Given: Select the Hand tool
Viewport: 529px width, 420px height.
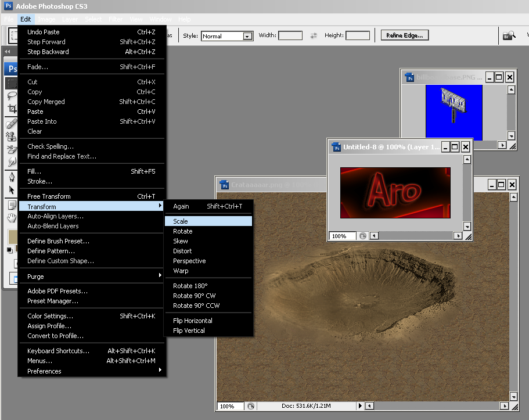Looking at the screenshot, I should pyautogui.click(x=12, y=218).
